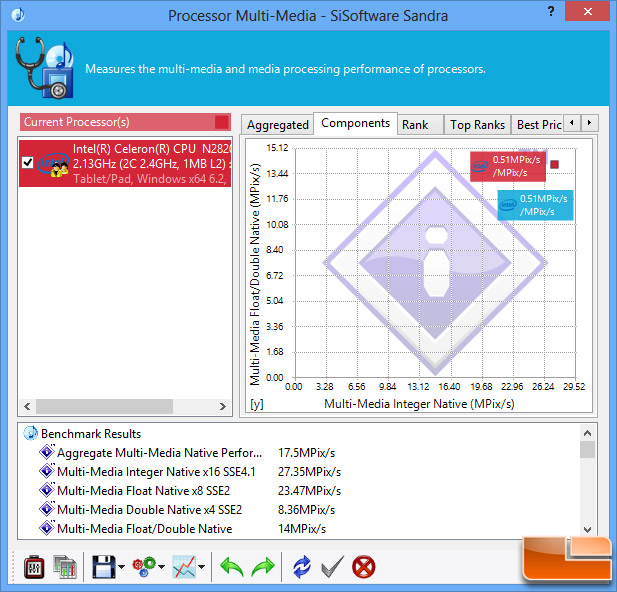This screenshot has width=617, height=592.
Task: Switch to the Top Ranks tab
Action: coord(477,125)
